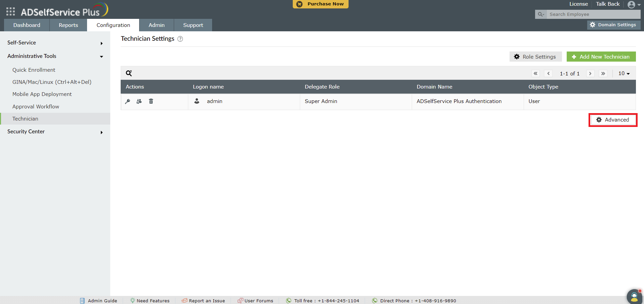The width and height of the screenshot is (644, 304).
Task: Click ADSelfService Plus Authentication domain cell
Action: click(x=459, y=101)
